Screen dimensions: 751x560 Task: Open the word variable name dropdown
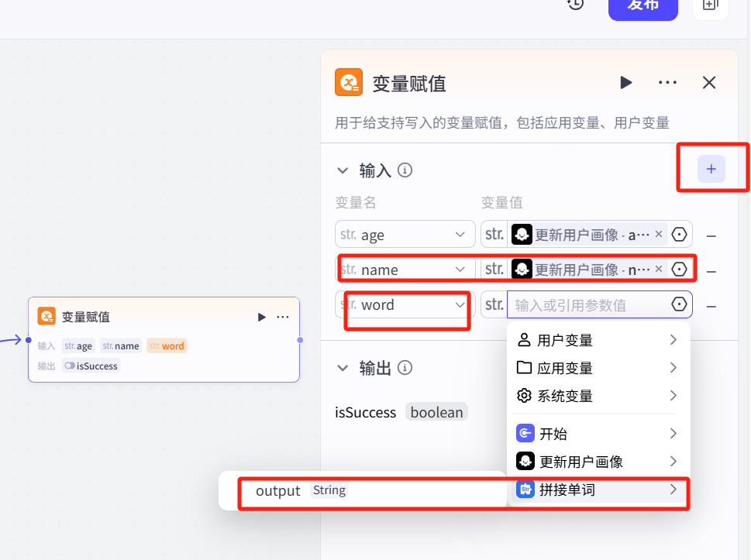[405, 304]
